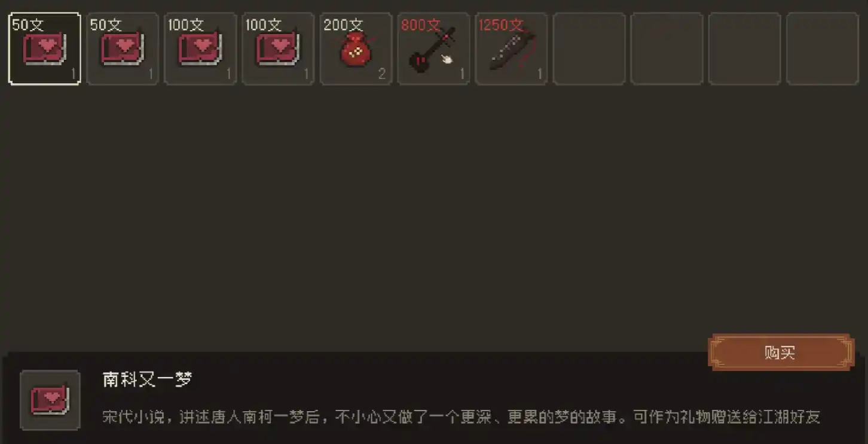Screen dimensions: 868x444
Task: Choose the second 100文 heart book
Action: pos(278,49)
